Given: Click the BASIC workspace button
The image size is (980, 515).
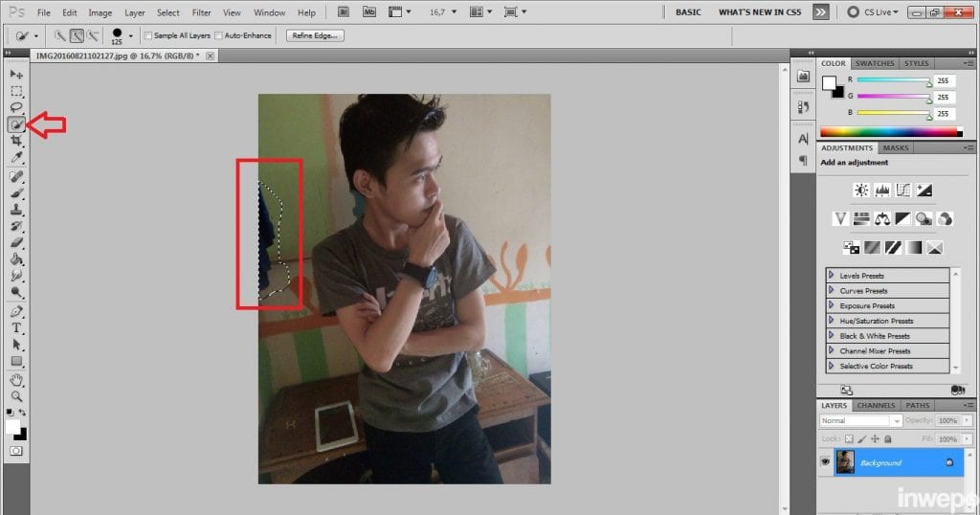Looking at the screenshot, I should click(688, 12).
